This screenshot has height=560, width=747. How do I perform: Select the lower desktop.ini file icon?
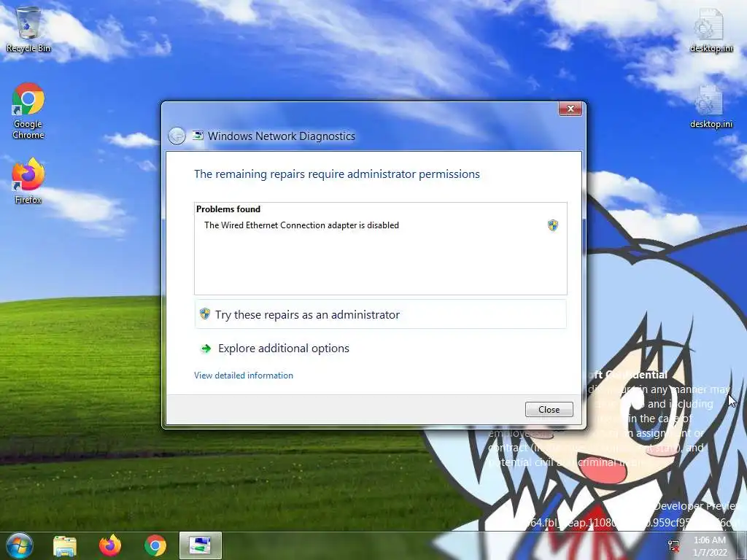(711, 106)
